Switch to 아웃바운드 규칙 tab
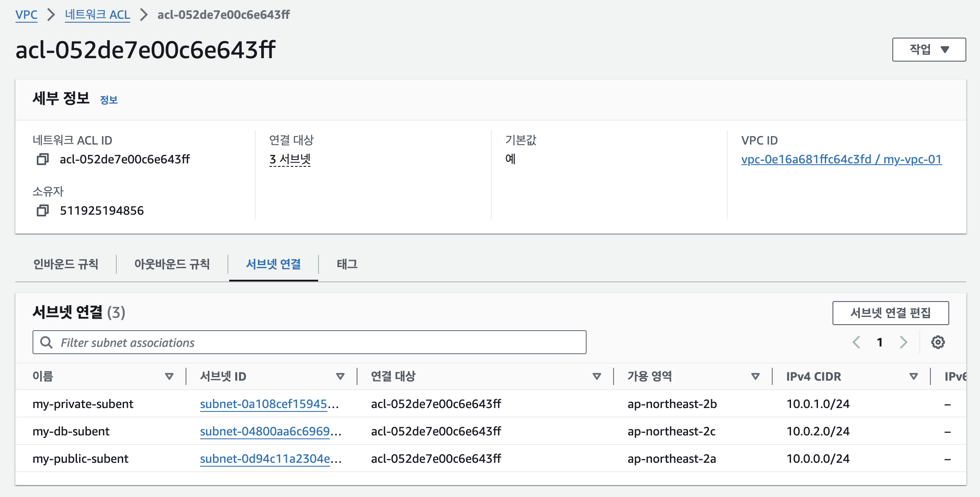 172,264
